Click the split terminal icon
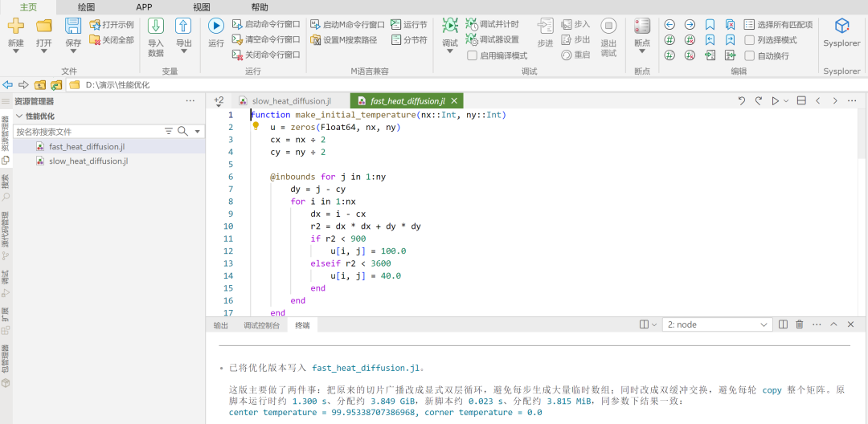 [x=783, y=324]
